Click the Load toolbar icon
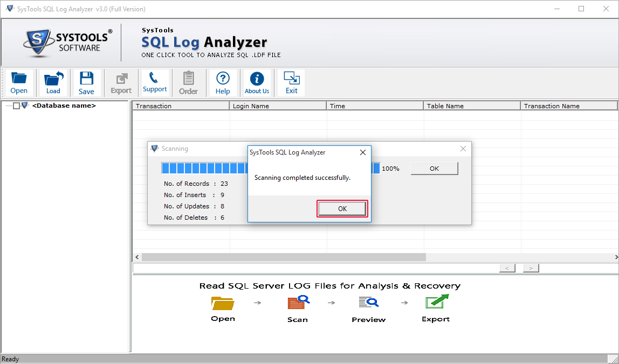The width and height of the screenshot is (619, 364). (53, 83)
